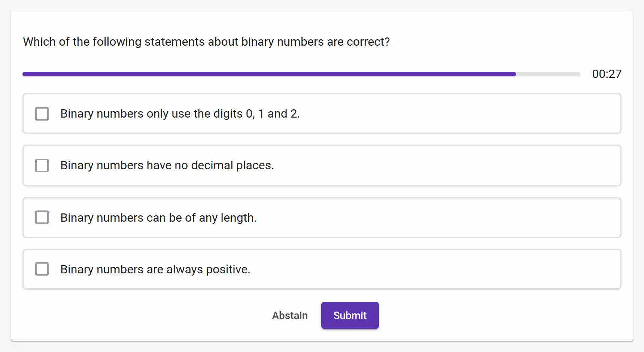Tick the 'no decimal places' checkbox
This screenshot has width=644, height=352.
(42, 166)
